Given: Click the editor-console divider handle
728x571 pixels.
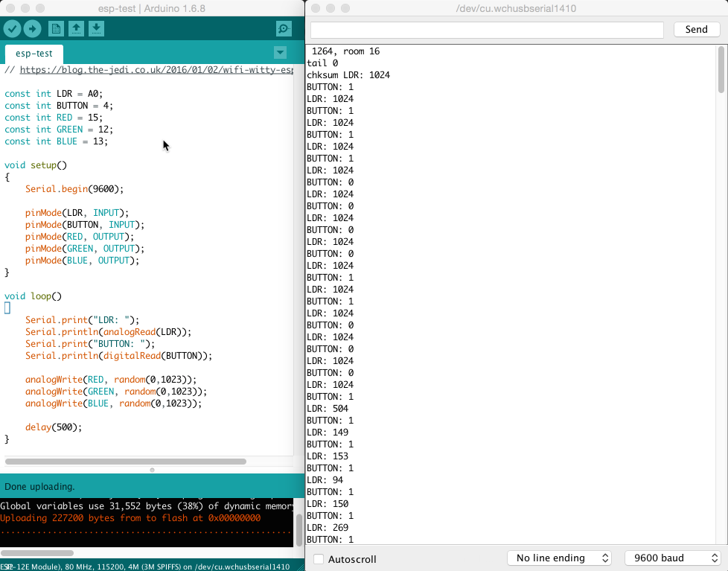Looking at the screenshot, I should coord(152,470).
